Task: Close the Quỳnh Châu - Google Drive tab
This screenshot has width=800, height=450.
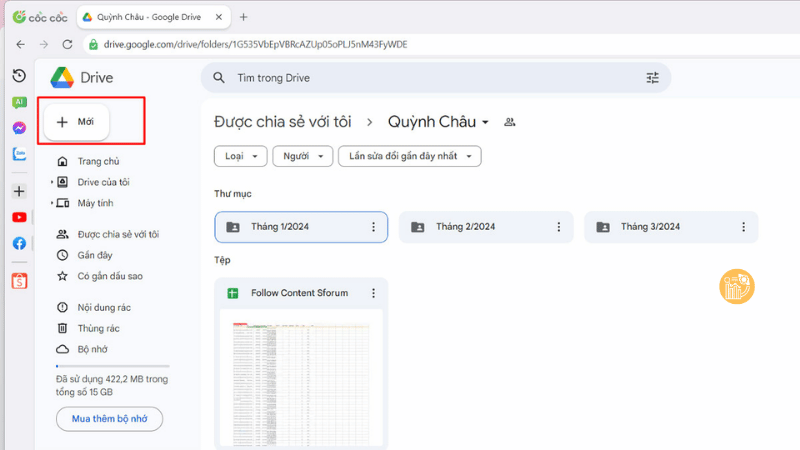Action: click(x=219, y=17)
